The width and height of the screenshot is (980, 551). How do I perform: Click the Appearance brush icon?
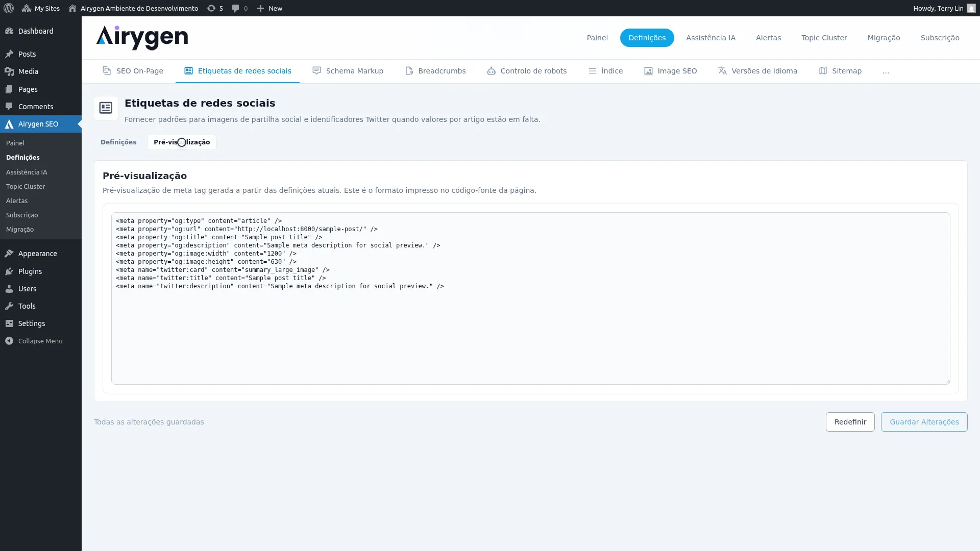click(9, 254)
